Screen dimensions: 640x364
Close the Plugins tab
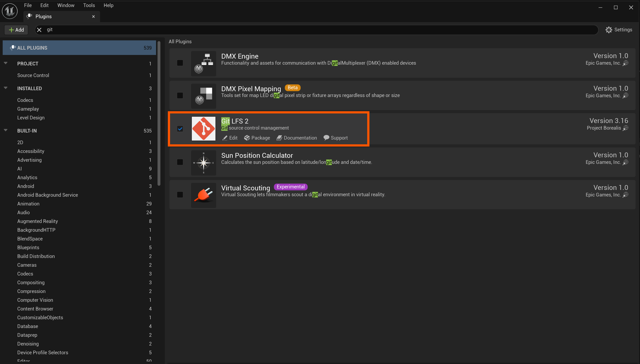(93, 17)
